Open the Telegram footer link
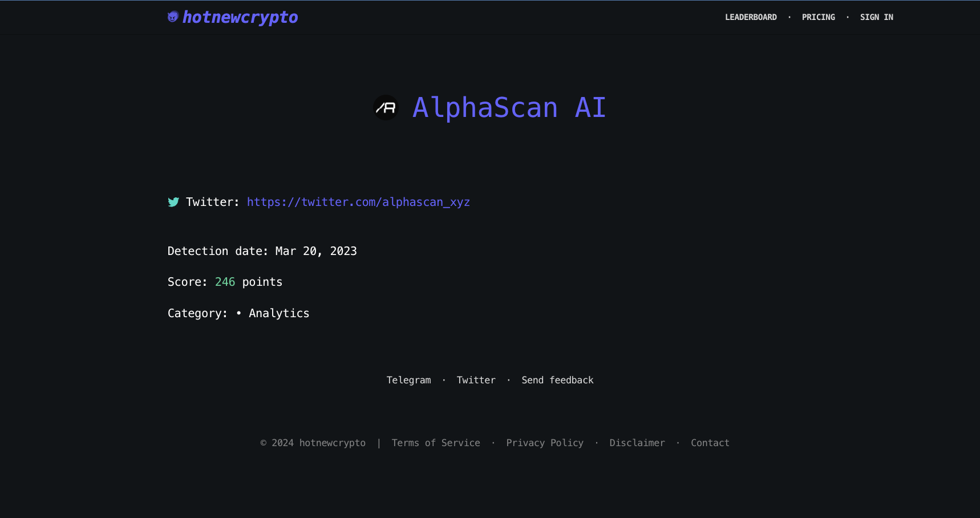Screen dimensions: 980x518 point(408,380)
